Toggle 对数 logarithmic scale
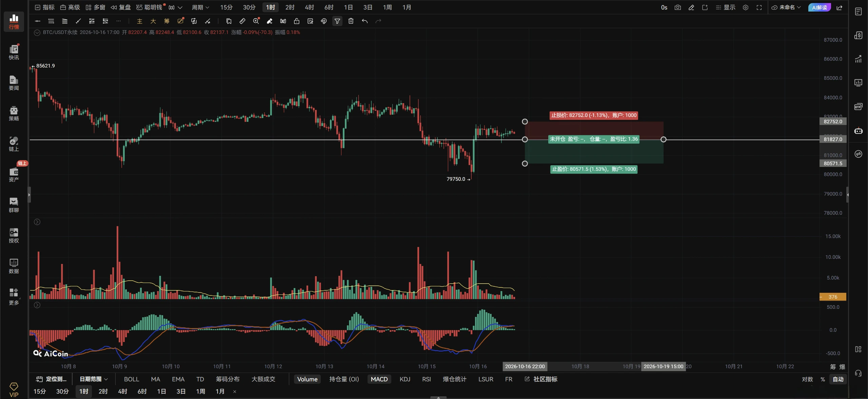Viewport: 868px width, 399px height. coord(807,379)
